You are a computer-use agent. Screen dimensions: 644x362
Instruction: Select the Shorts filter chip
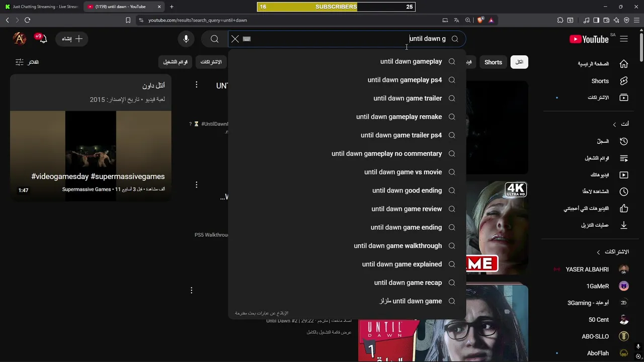tap(493, 62)
